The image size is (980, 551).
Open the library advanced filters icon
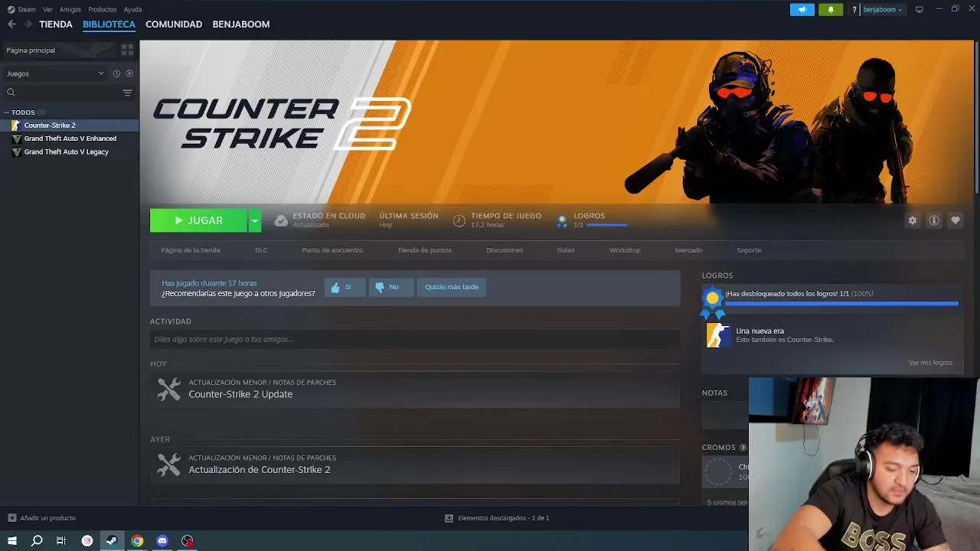tap(127, 93)
